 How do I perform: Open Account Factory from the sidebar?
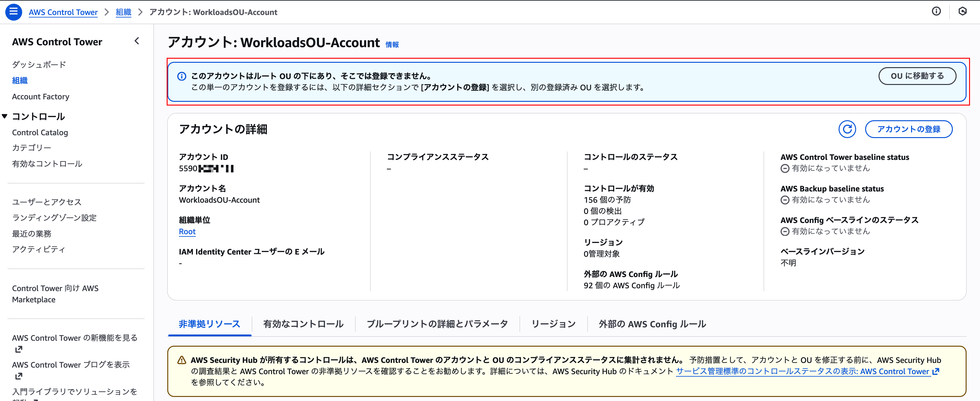tap(40, 97)
